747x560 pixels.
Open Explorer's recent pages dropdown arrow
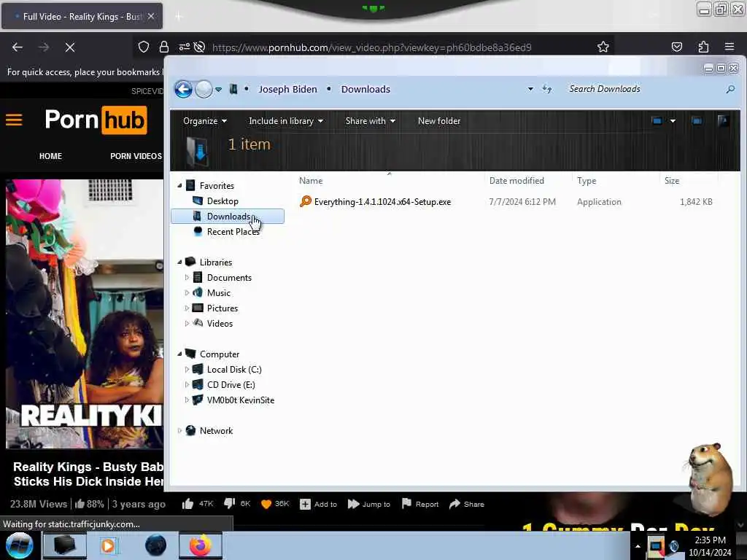218,90
